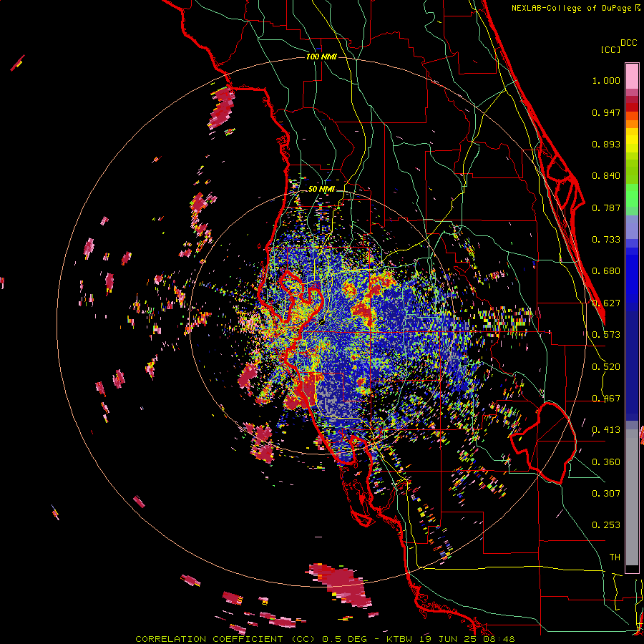Screen dimensions: 644x644
Task: Click the 50 NMI range ring label
Action: pos(321,189)
